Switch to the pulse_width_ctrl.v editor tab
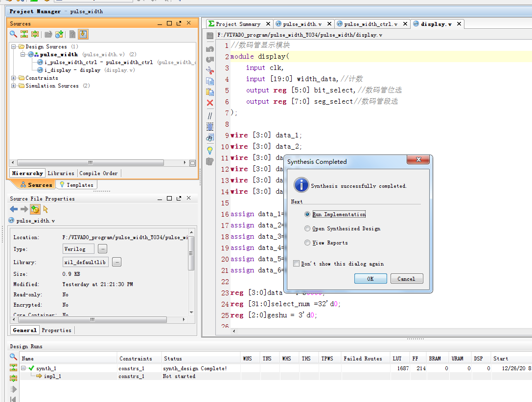Viewport: 532px width, 402px height. pyautogui.click(x=370, y=24)
